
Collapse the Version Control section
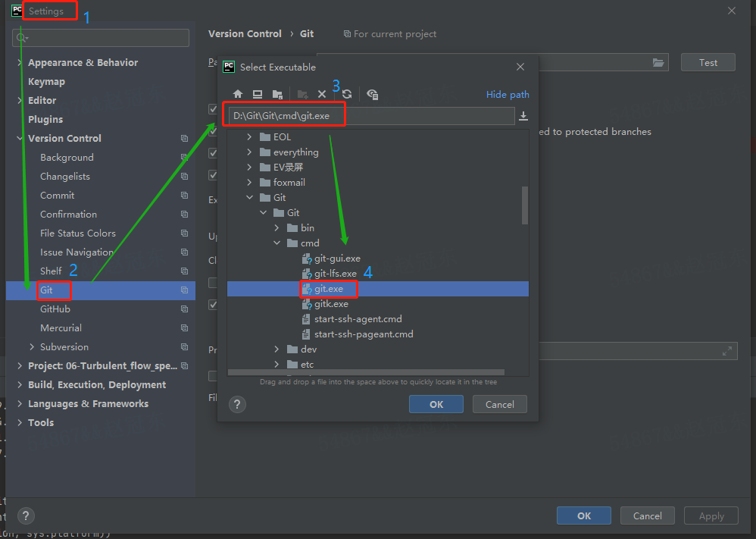[x=19, y=139]
